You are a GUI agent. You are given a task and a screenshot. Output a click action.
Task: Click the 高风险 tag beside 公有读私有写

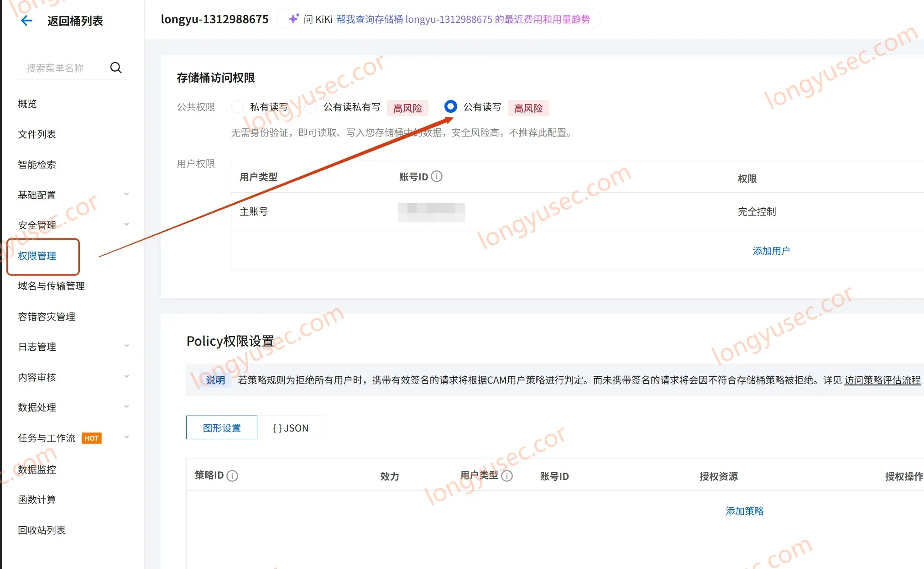(x=407, y=108)
